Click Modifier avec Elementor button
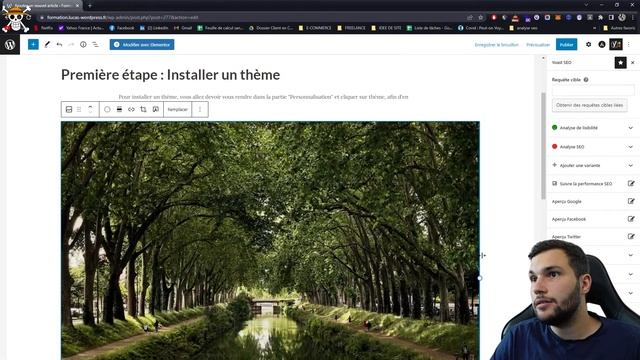Image resolution: width=640 pixels, height=360 pixels. tap(142, 44)
